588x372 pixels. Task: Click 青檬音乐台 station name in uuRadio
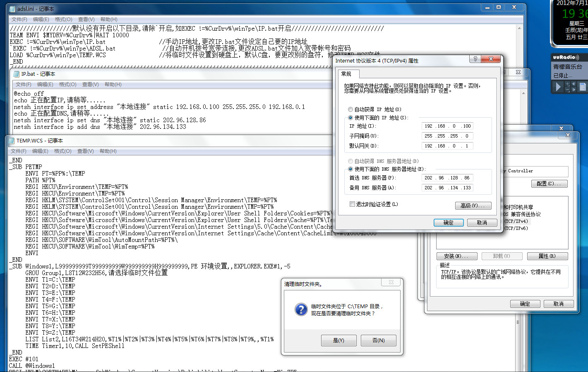click(x=568, y=67)
